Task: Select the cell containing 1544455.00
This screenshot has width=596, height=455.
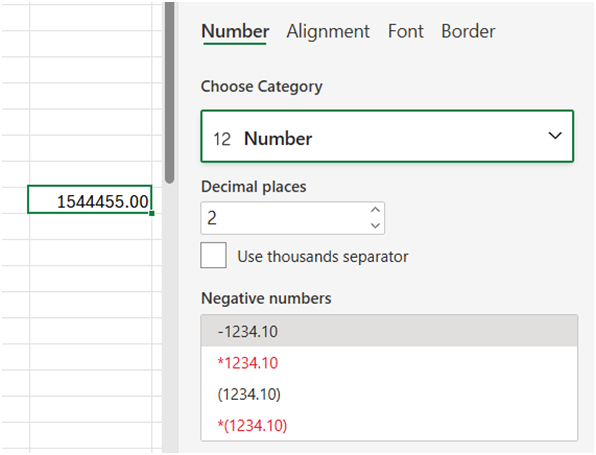Action: [90, 200]
